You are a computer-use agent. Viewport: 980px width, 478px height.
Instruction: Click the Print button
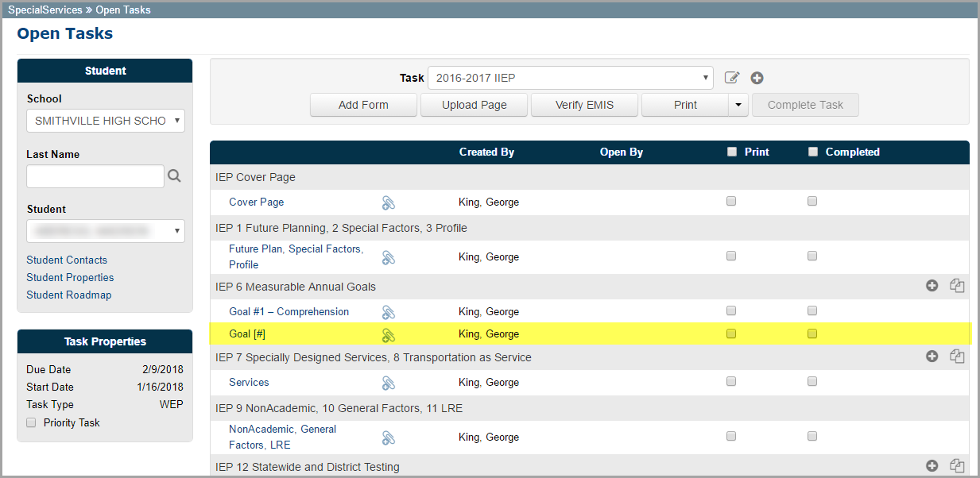[685, 105]
